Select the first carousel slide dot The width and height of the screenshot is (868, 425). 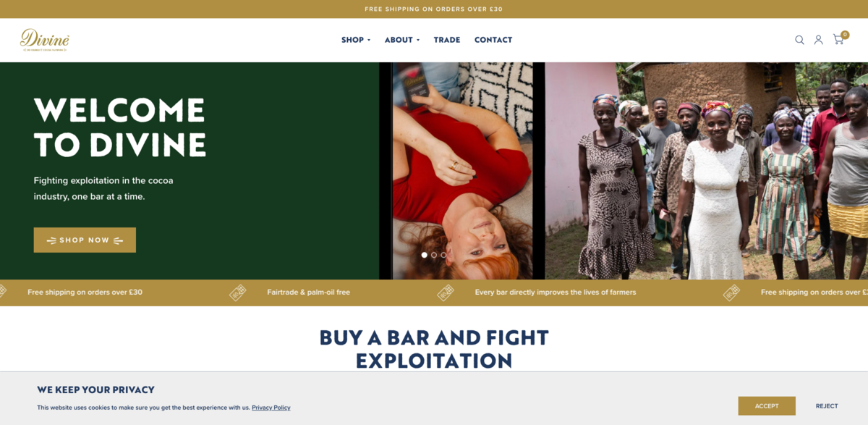[425, 255]
